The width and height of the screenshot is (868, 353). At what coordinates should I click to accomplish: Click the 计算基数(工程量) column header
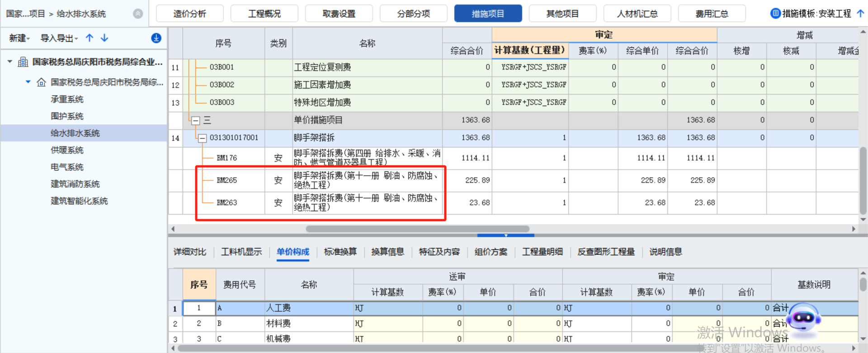coord(530,50)
